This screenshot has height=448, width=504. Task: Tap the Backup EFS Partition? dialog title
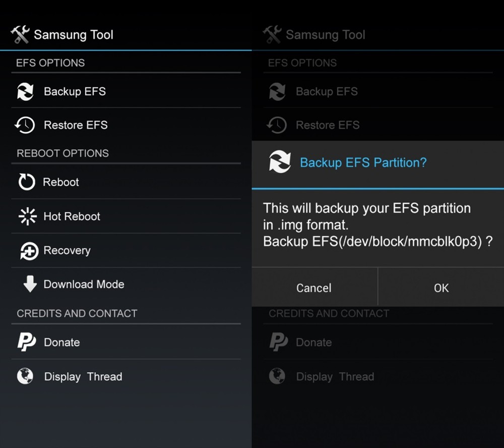pyautogui.click(x=363, y=162)
